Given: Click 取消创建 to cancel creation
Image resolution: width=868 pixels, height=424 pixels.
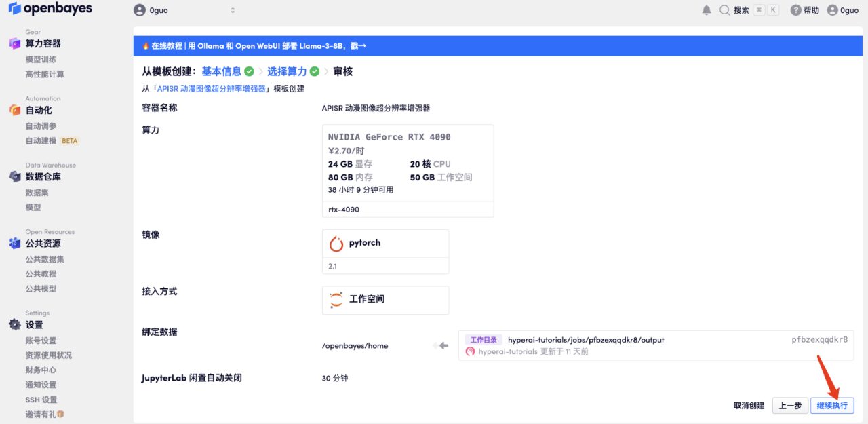Looking at the screenshot, I should (x=749, y=406).
